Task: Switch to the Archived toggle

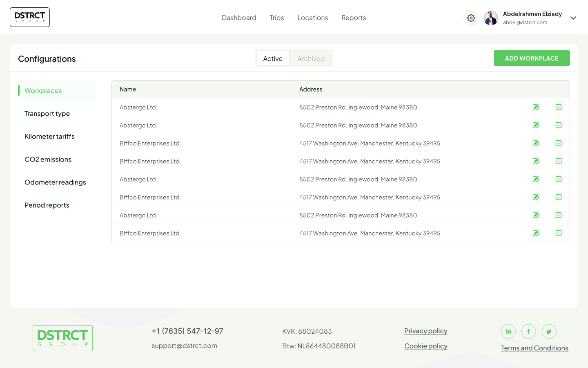Action: [311, 58]
